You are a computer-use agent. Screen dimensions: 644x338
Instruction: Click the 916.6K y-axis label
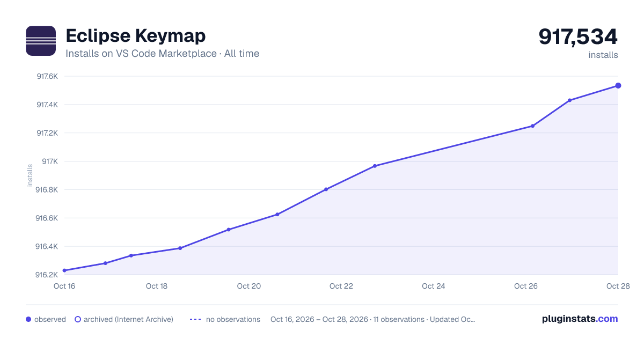tap(47, 218)
